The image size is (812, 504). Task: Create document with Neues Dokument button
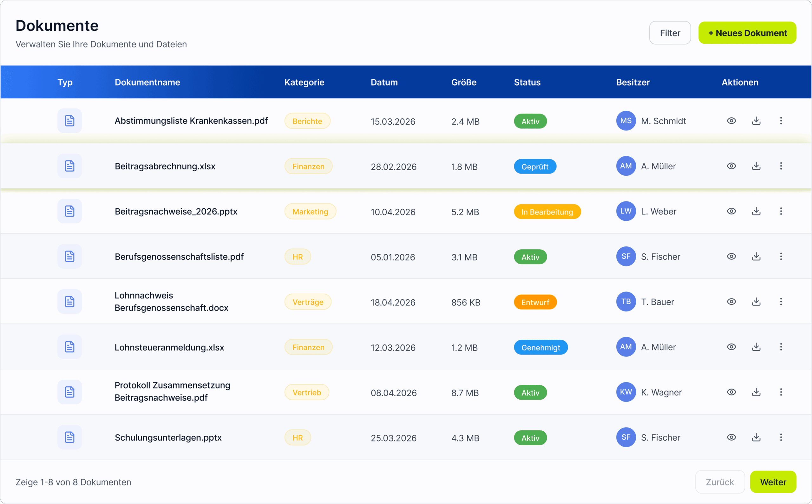pos(747,33)
